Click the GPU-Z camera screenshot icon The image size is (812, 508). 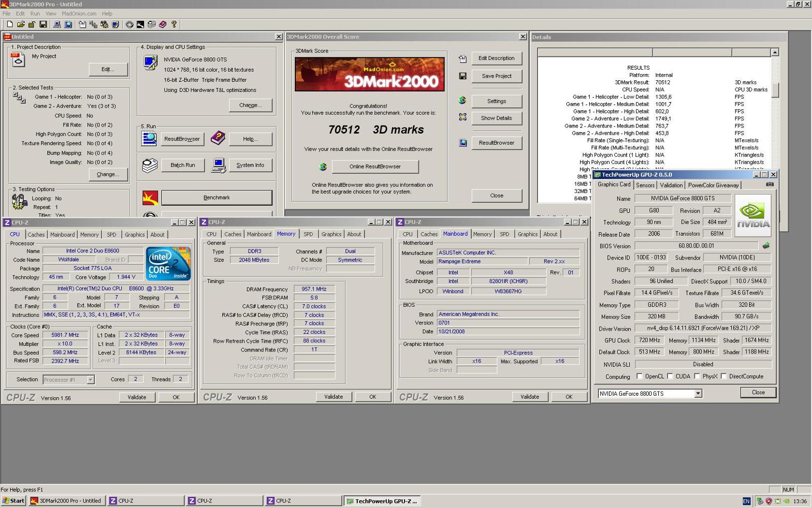click(770, 184)
